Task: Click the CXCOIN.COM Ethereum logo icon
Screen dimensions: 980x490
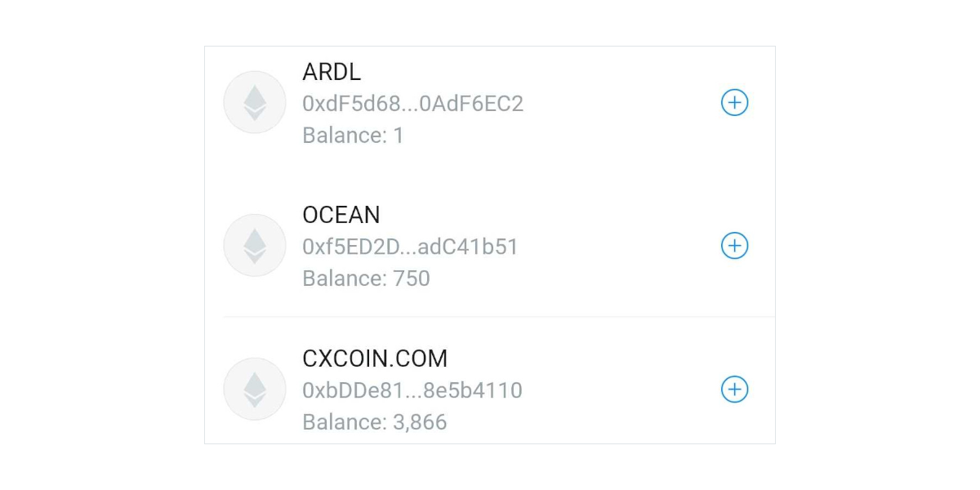Action: 255,389
